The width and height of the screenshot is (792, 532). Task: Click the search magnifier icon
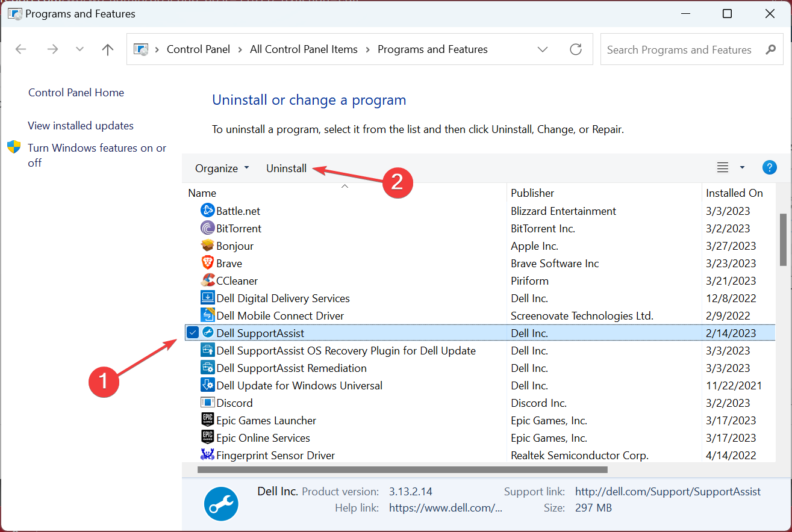point(770,49)
